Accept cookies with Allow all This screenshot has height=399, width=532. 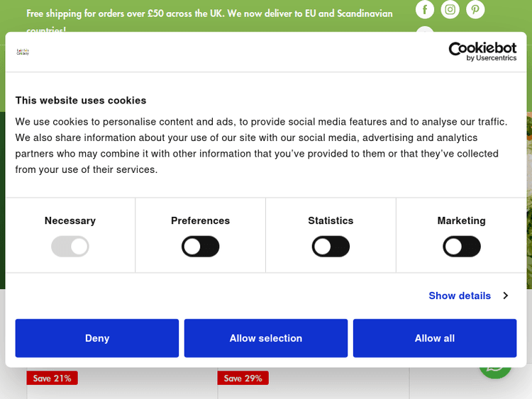435,338
